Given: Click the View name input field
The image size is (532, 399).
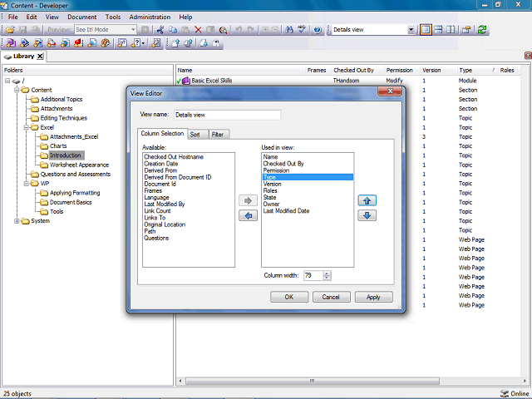Looking at the screenshot, I should pos(227,115).
